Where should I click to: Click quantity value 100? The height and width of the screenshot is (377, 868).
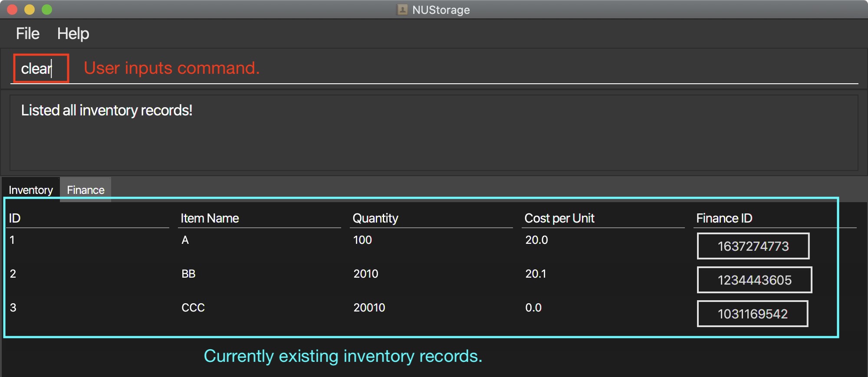[x=362, y=240]
